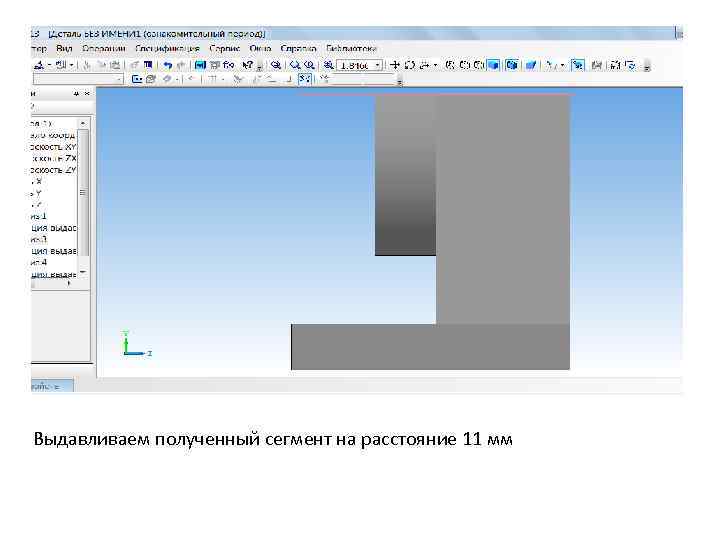Select the hidden-lines-removed display icon

click(x=465, y=65)
